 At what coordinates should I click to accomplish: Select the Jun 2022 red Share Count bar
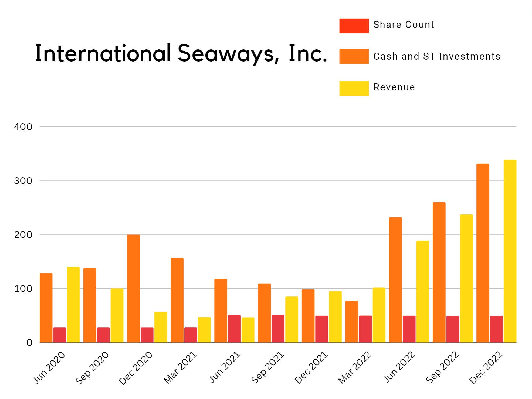(409, 329)
